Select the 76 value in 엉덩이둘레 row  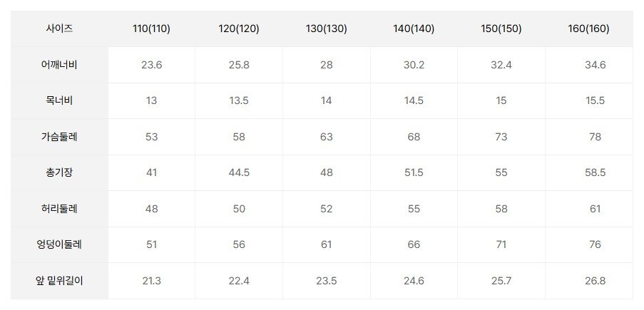click(595, 244)
